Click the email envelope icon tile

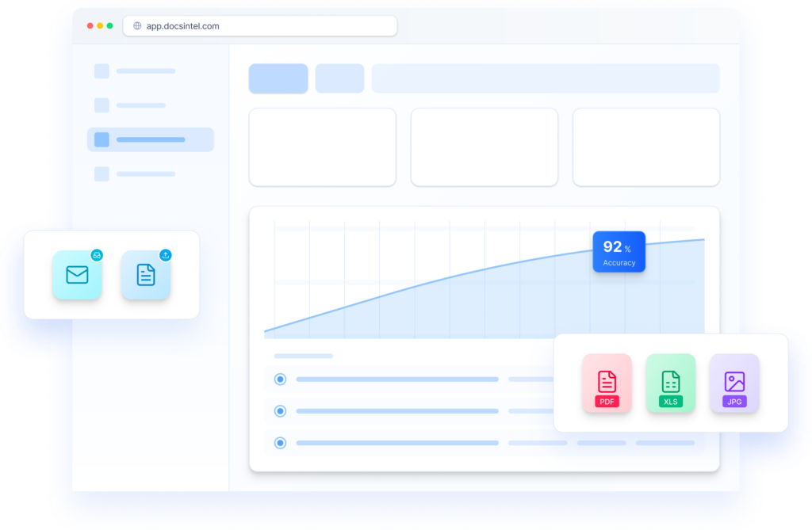coord(77,275)
